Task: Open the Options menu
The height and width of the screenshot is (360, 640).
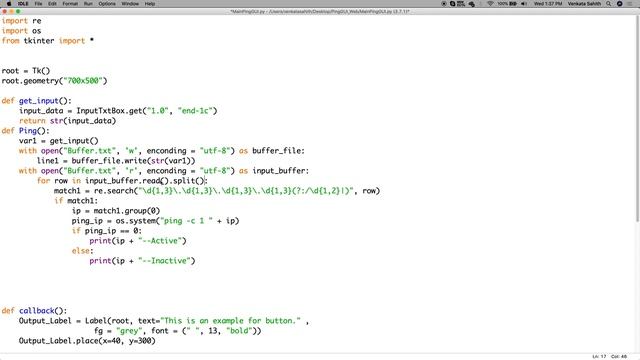Action: [x=107, y=4]
